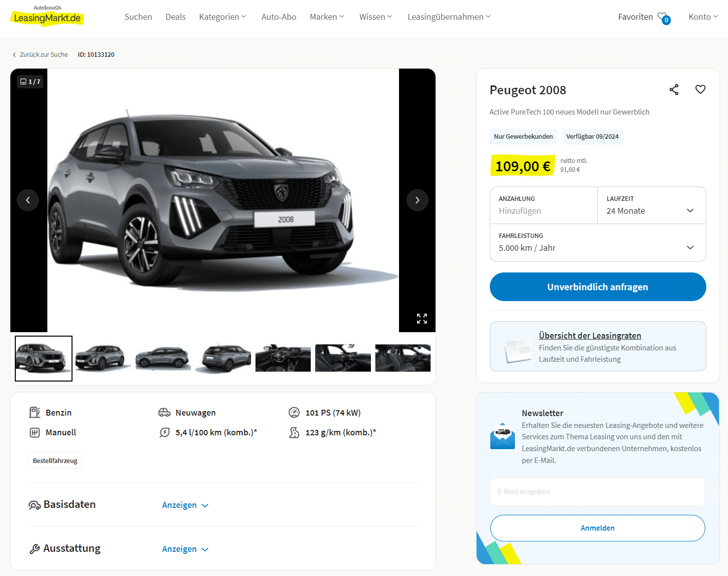The width and height of the screenshot is (728, 576).
Task: Click the listing ID 10133120 text
Action: pos(96,55)
